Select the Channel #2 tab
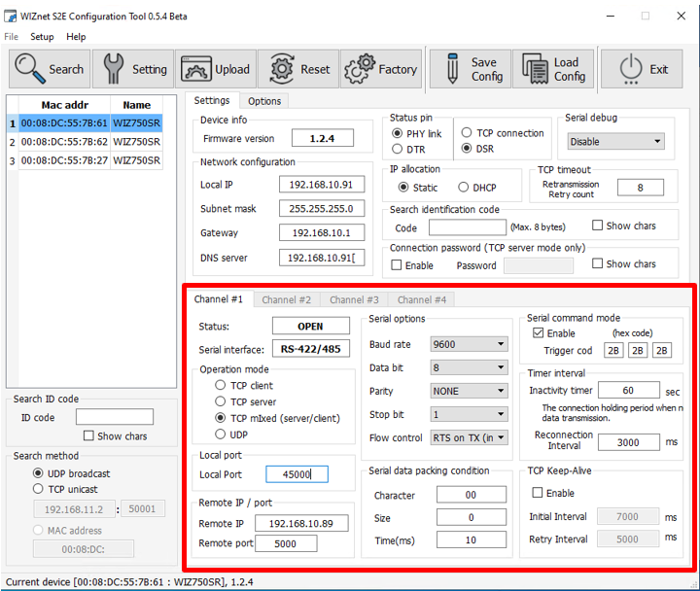Screen dimensions: 700x591 [287, 299]
